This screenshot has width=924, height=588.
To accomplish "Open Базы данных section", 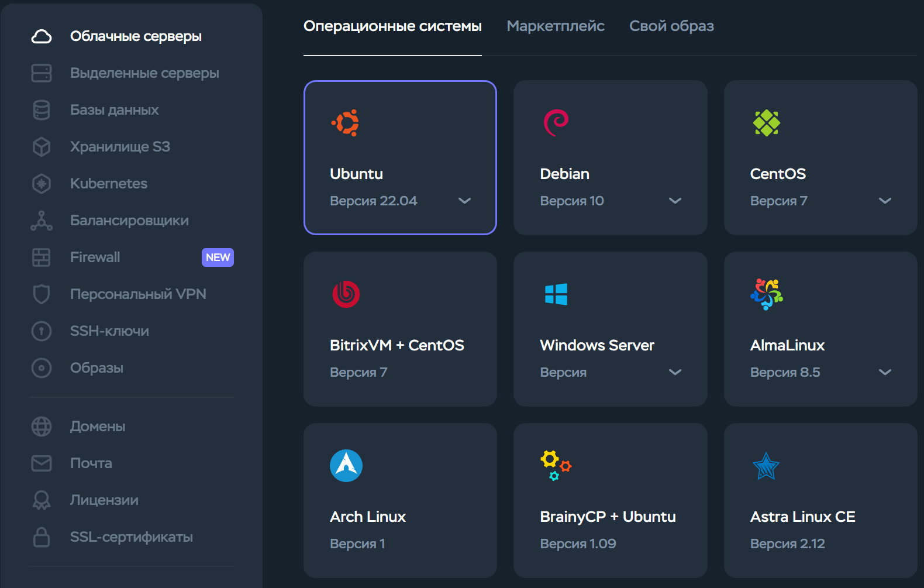I will 114,110.
